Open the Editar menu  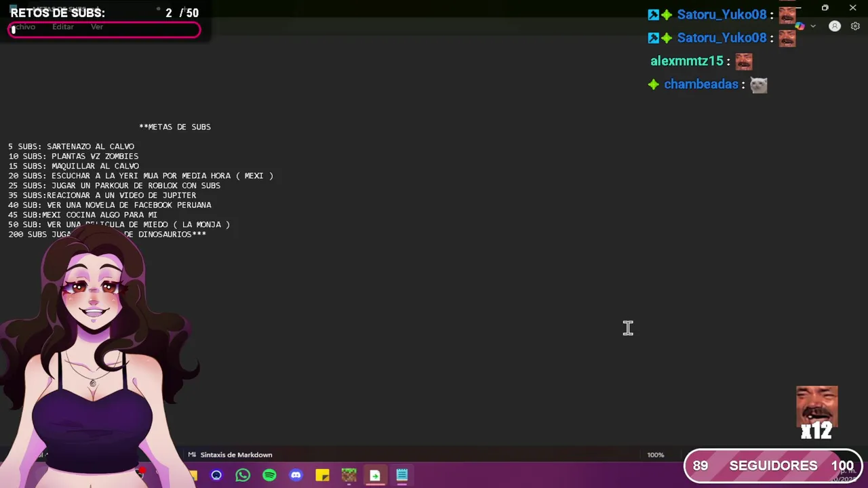coord(63,27)
